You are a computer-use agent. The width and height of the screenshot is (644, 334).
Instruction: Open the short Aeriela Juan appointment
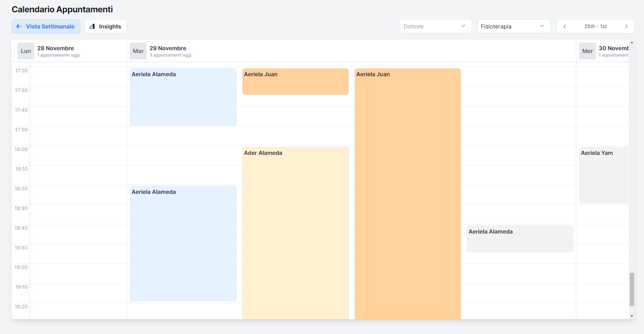[x=295, y=81]
